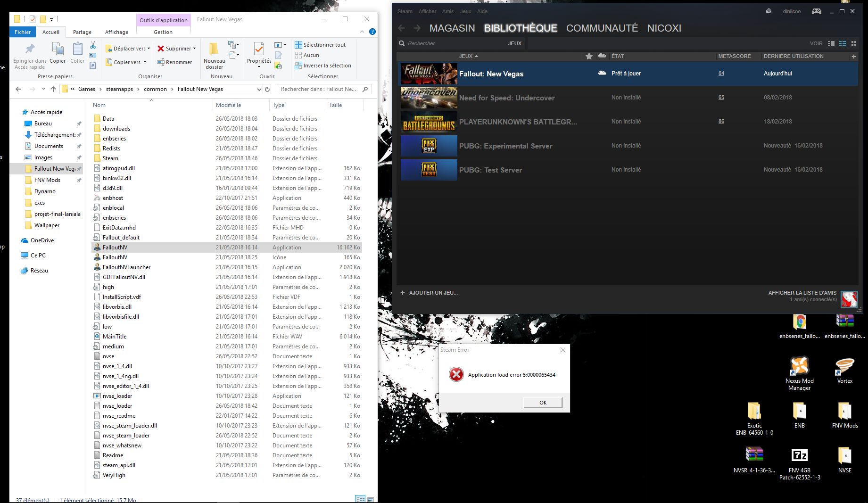The height and width of the screenshot is (503, 868).
Task: Go back using Explorer's back arrow
Action: point(18,89)
